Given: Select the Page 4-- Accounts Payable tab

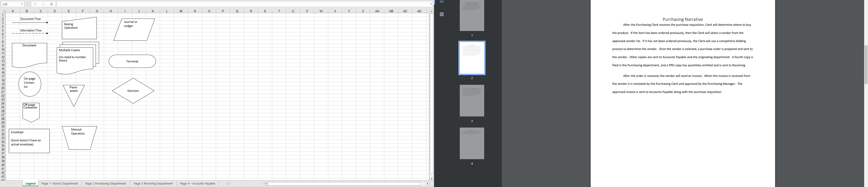Looking at the screenshot, I should point(198,184).
